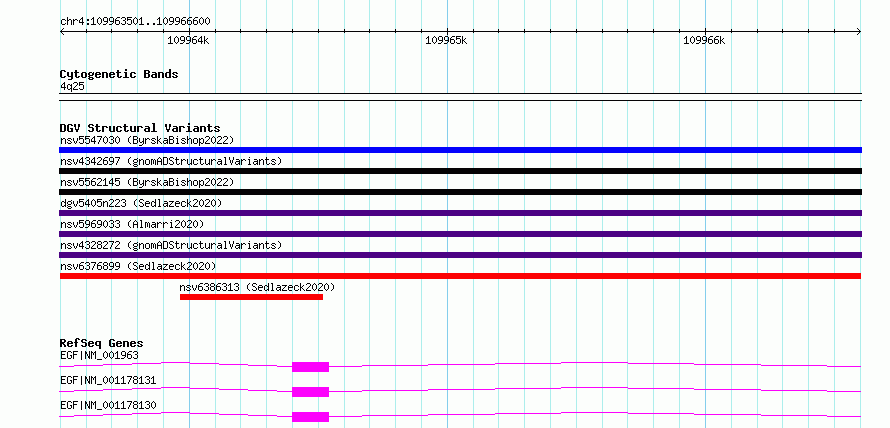Open nsv4342697 (gnomADStructuralVariants) label

171,161
